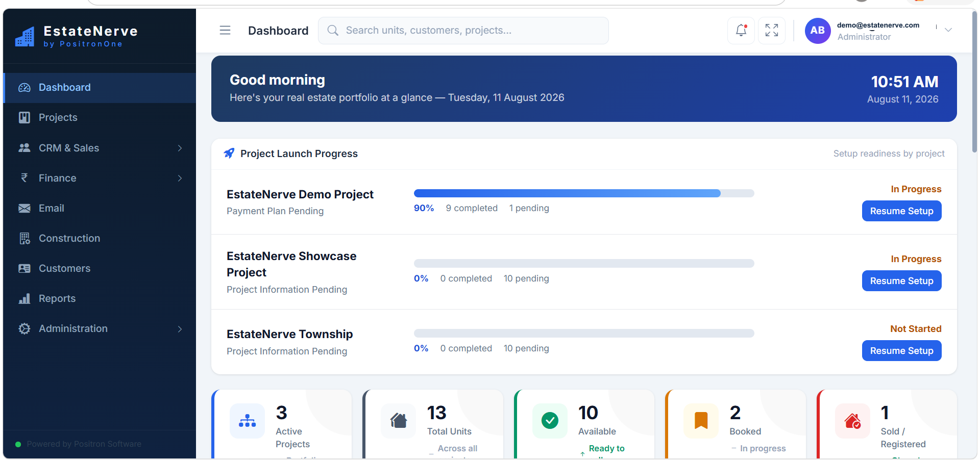Click the Construction building icon in sidebar
The image size is (980, 461).
pos(24,238)
